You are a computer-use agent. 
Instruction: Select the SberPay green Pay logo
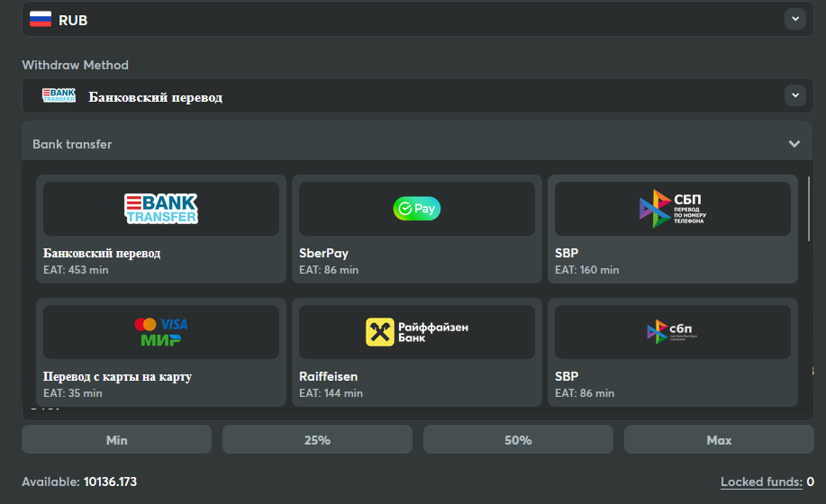(x=417, y=209)
